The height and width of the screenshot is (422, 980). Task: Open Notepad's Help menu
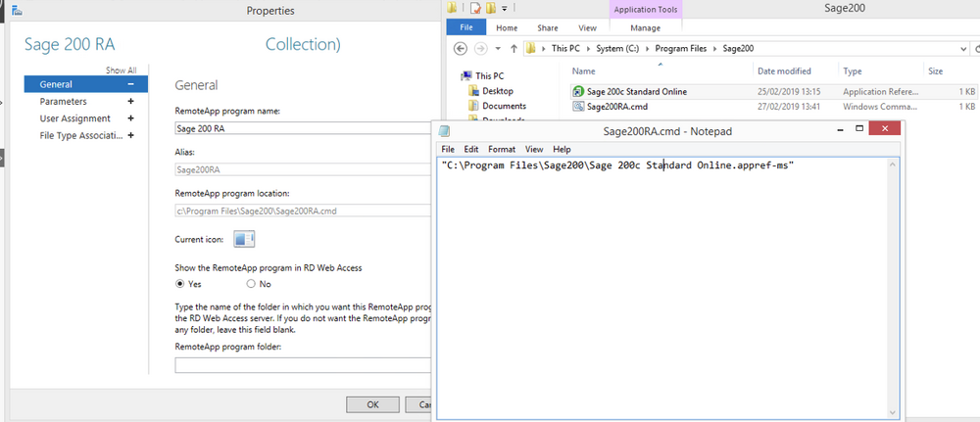(562, 149)
